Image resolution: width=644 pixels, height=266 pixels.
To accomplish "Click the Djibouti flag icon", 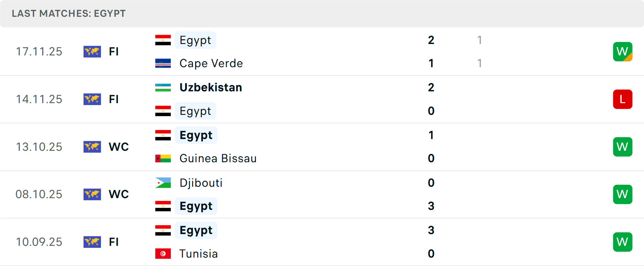I will pos(163,183).
